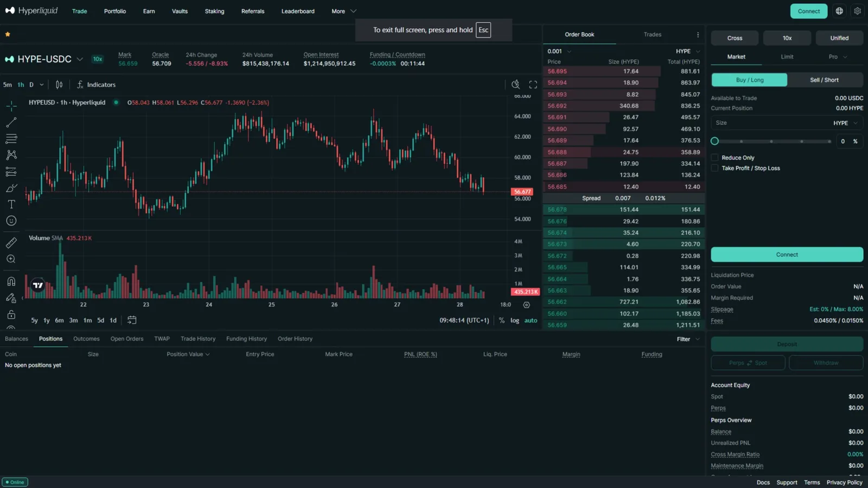Click the 10x leverage button in order panel
The image size is (868, 488).
pyautogui.click(x=787, y=38)
